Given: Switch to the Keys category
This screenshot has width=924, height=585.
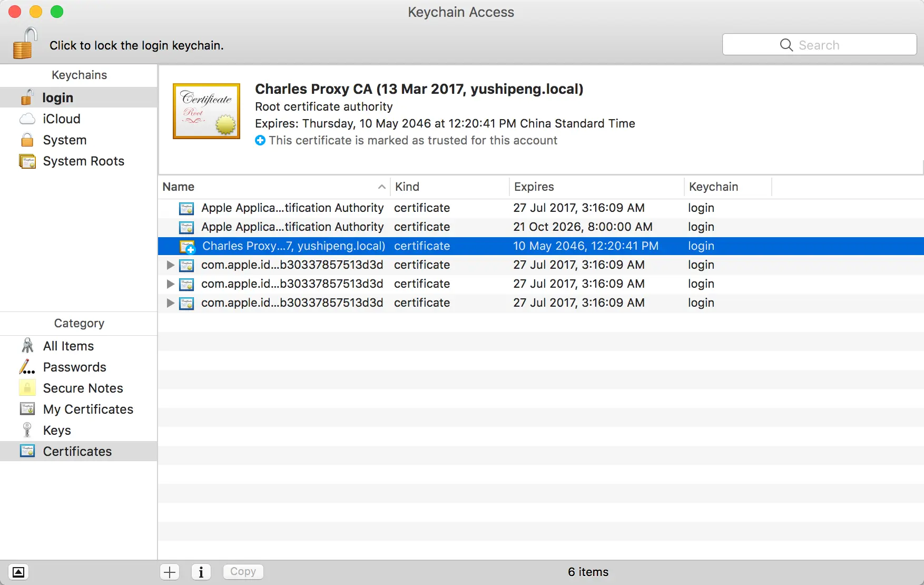Looking at the screenshot, I should (x=78, y=430).
